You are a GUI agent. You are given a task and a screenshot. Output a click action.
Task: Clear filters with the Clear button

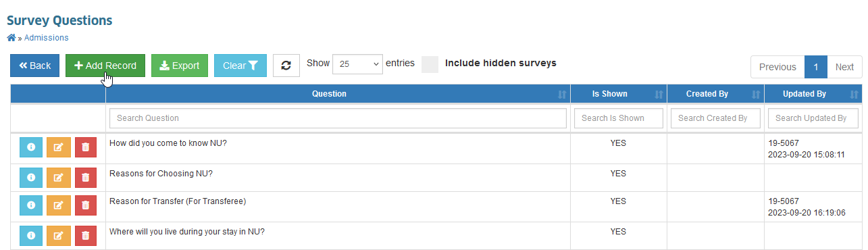pos(240,66)
